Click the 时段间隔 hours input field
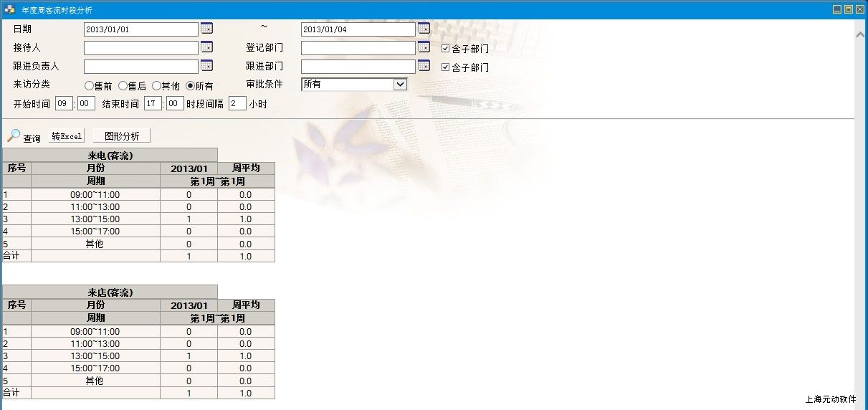The image size is (868, 410). tap(237, 104)
